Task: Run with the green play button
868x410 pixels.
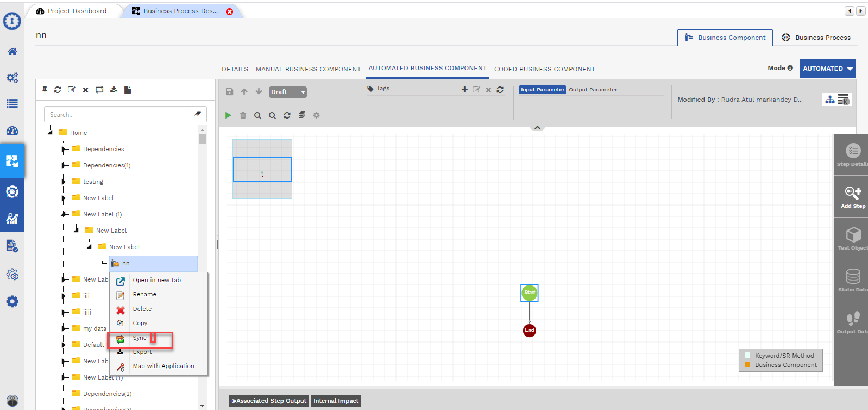Action: point(228,115)
